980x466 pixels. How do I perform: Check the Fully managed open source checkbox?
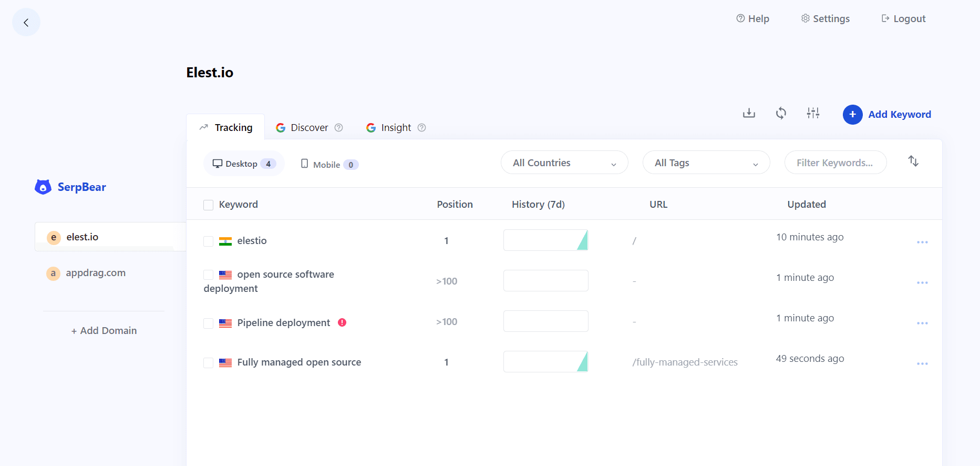(209, 363)
